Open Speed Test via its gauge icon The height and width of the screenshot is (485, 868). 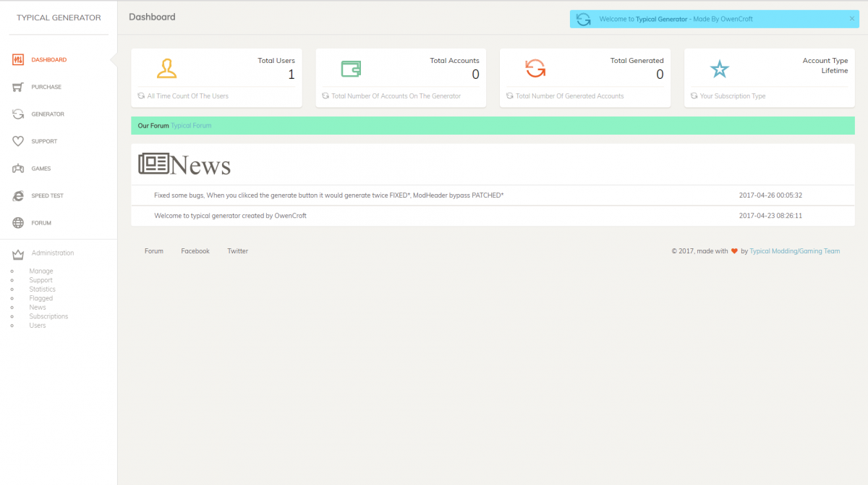pos(18,195)
